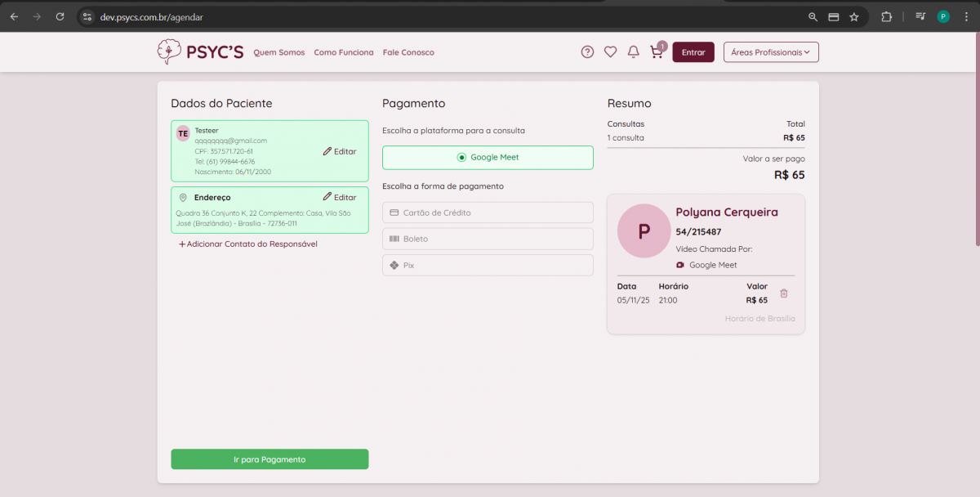Screen dimensions: 980x497
Task: Open the browser extensions puzzle icon
Action: (886, 16)
